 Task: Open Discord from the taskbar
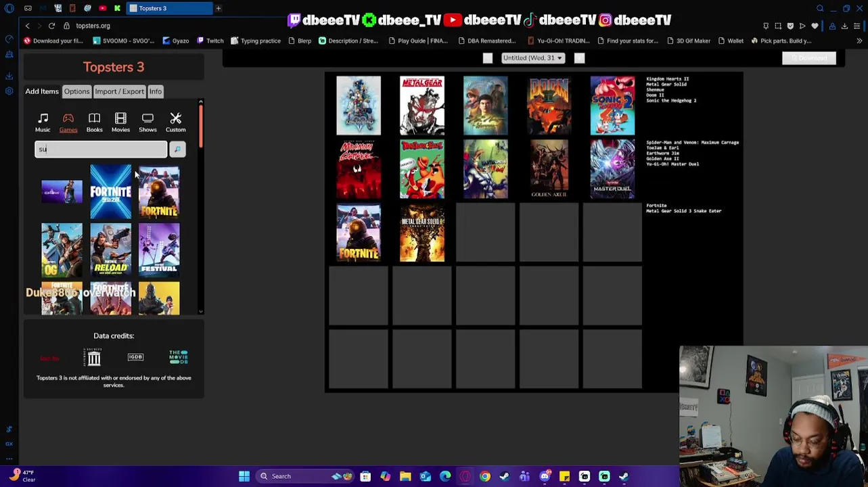[x=545, y=476]
